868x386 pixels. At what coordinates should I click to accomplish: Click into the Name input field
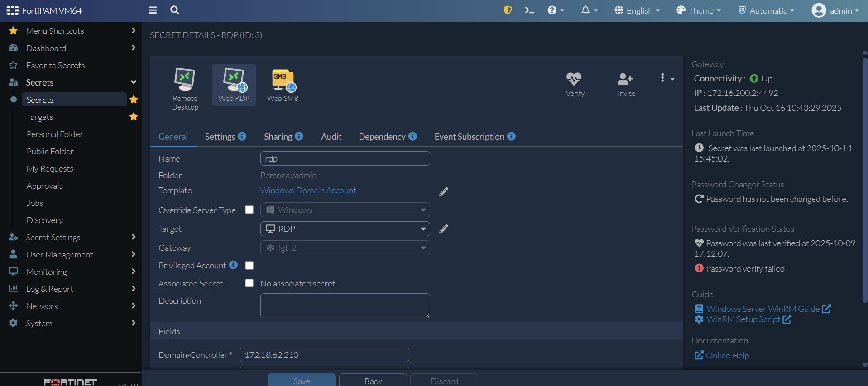(345, 158)
